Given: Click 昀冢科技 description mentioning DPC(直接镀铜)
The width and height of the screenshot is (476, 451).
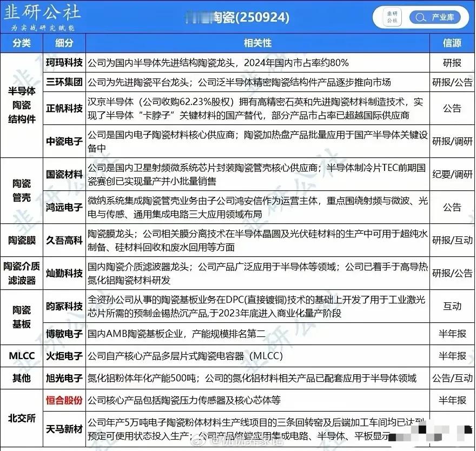Looking at the screenshot, I should pyautogui.click(x=256, y=306).
